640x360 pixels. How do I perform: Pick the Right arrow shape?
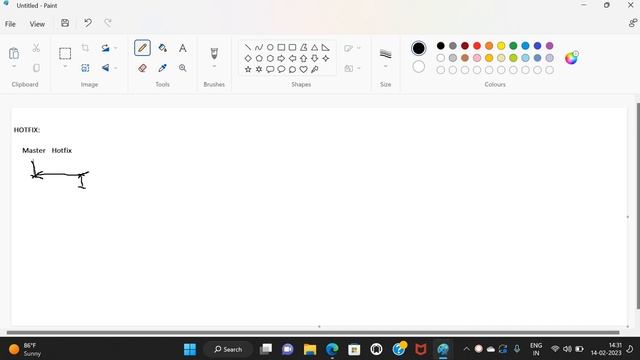[x=281, y=58]
